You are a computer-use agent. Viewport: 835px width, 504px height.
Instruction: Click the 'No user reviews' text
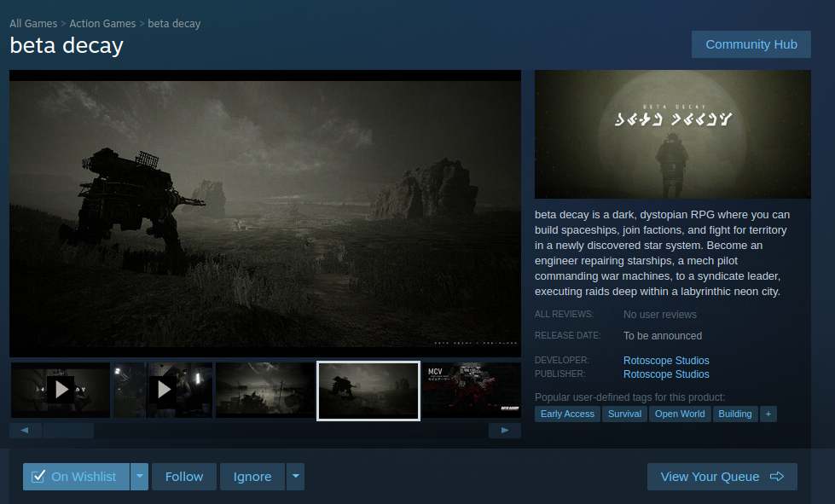pos(660,315)
